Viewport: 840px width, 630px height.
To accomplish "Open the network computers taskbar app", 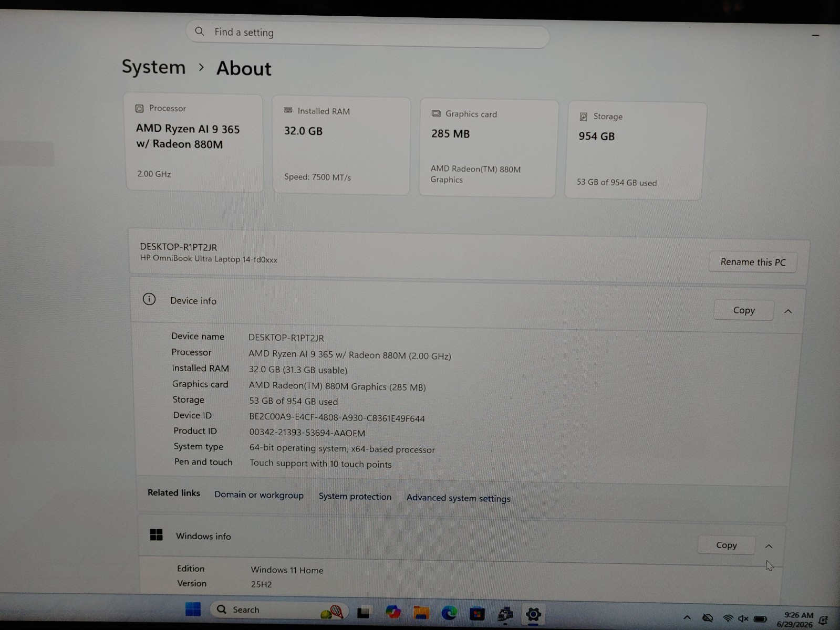I will pyautogui.click(x=505, y=614).
